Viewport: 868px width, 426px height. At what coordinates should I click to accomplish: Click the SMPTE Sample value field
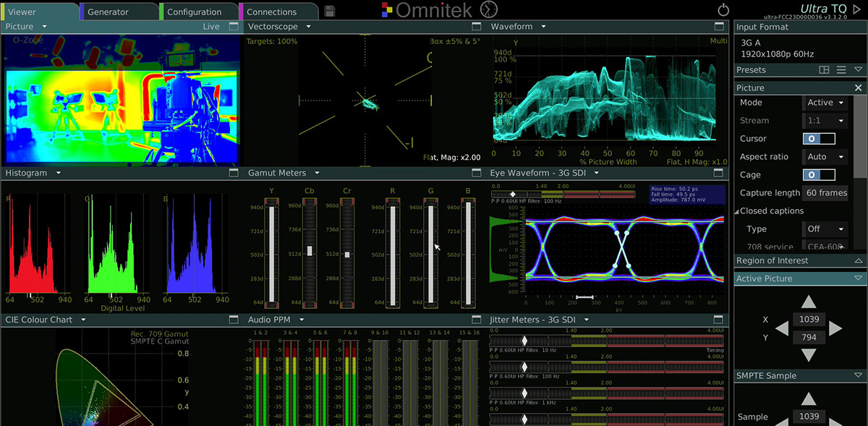point(809,417)
